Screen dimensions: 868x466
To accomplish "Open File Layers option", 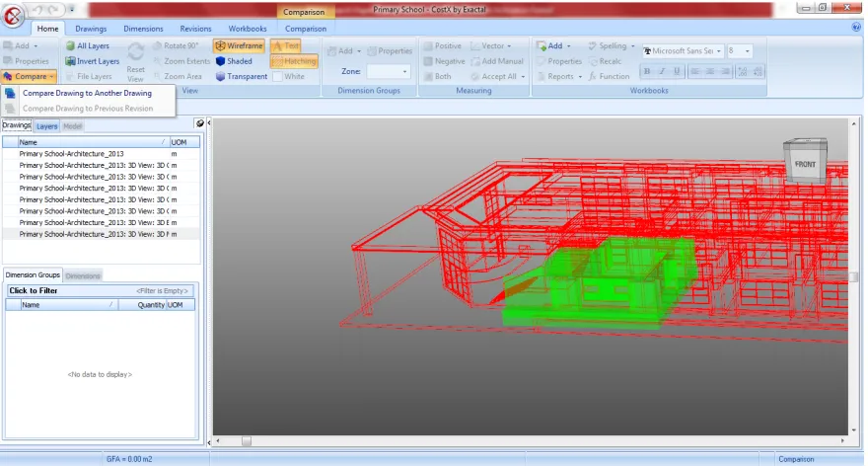I will [x=89, y=76].
